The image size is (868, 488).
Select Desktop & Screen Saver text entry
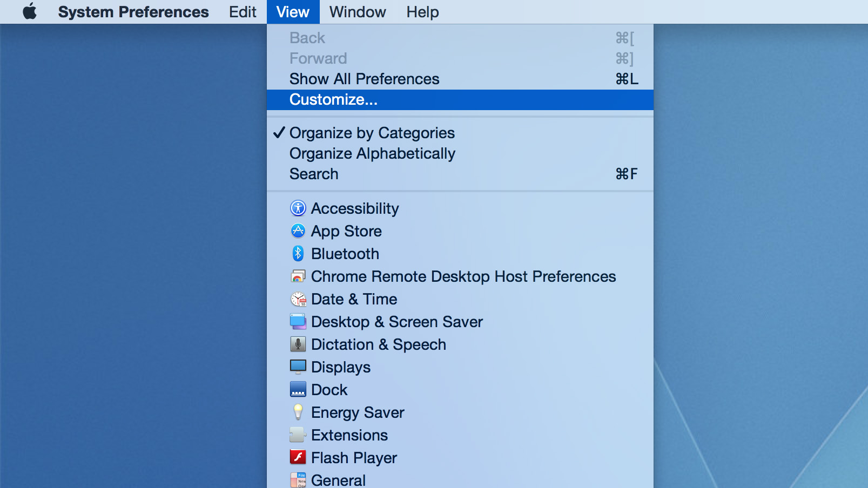point(397,322)
